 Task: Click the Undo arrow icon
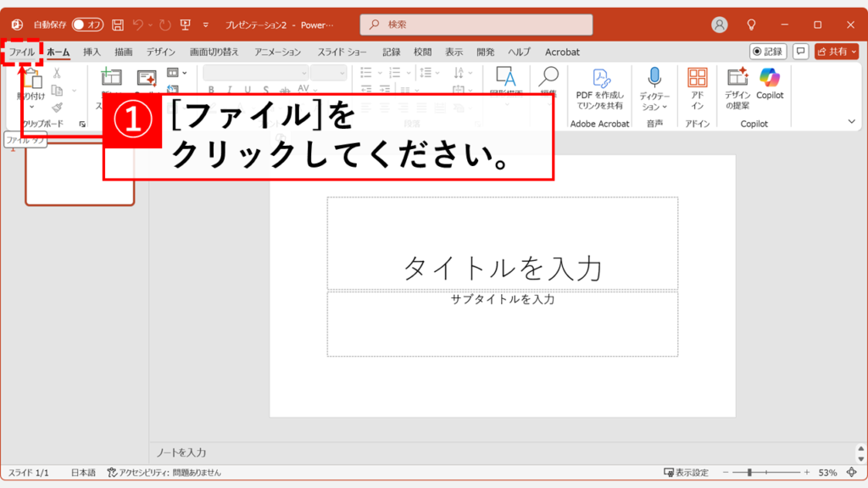[x=138, y=25]
